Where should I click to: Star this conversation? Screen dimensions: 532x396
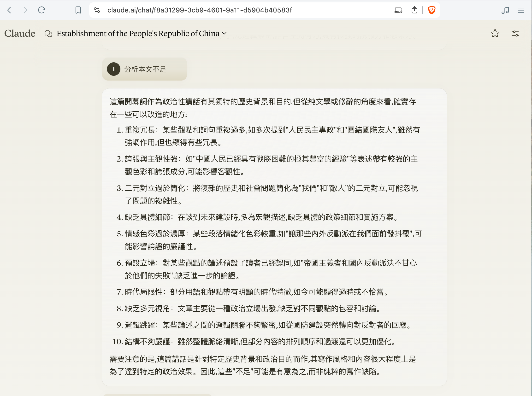495,33
